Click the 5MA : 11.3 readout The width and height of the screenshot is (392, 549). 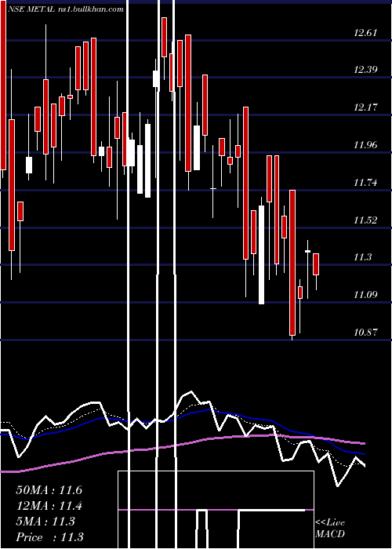[x=45, y=522]
